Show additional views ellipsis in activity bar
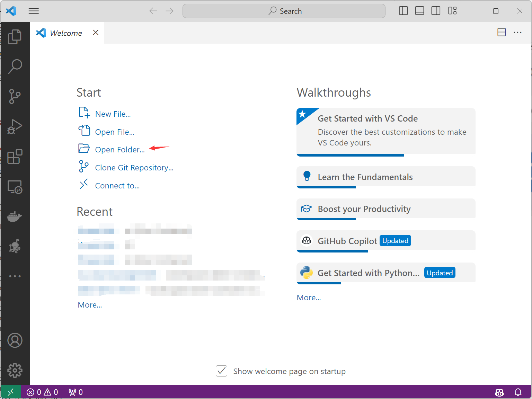Viewport: 532px width, 399px height. (15, 276)
